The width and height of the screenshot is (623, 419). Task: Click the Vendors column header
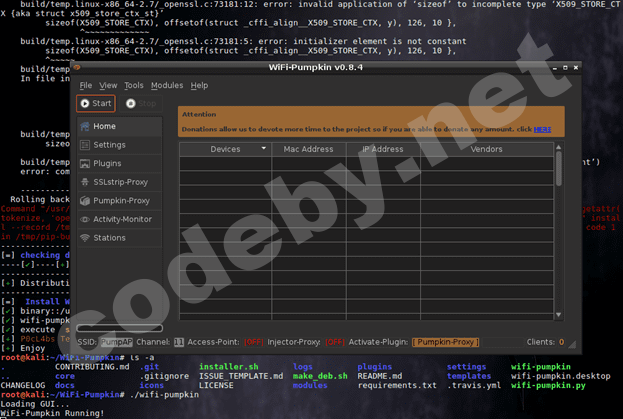tap(486, 149)
